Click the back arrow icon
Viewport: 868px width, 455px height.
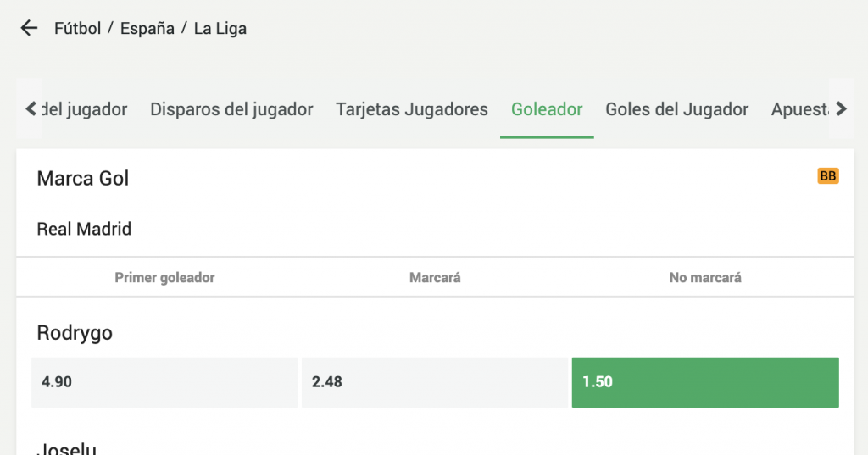click(30, 28)
